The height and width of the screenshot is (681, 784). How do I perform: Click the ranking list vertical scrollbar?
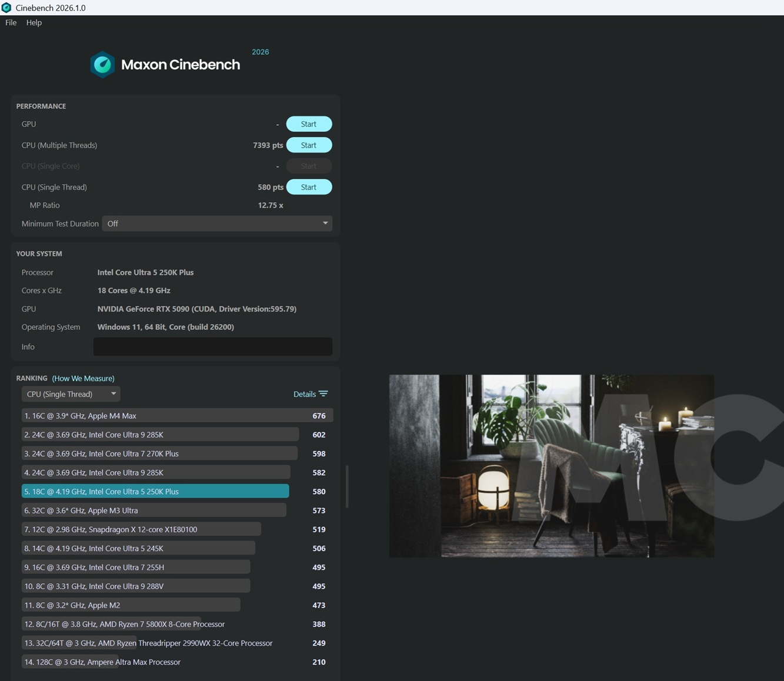click(x=347, y=487)
